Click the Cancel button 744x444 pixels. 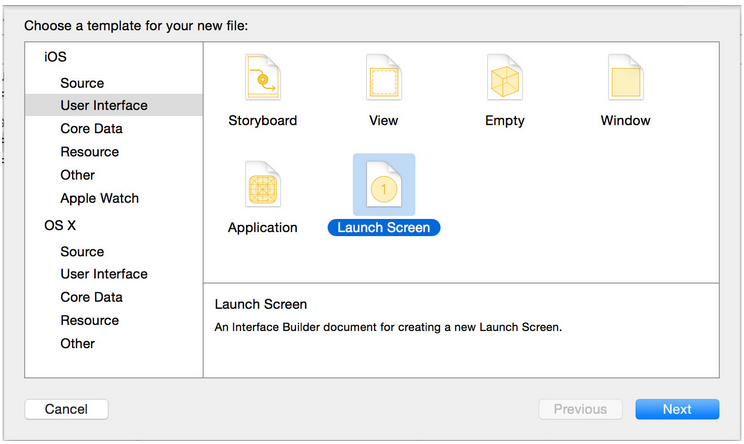coord(66,409)
